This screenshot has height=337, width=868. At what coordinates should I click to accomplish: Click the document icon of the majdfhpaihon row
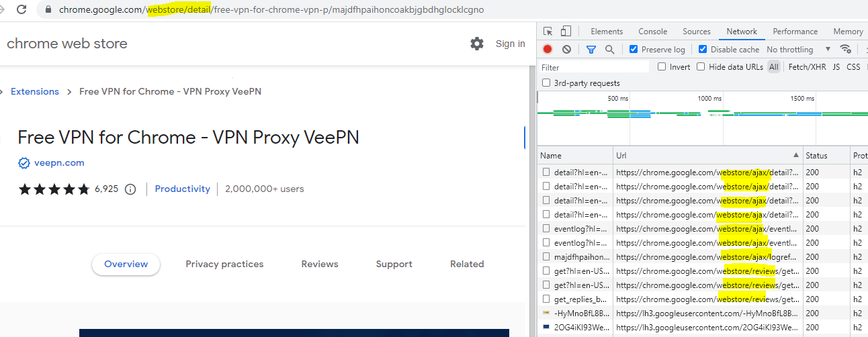coord(546,257)
